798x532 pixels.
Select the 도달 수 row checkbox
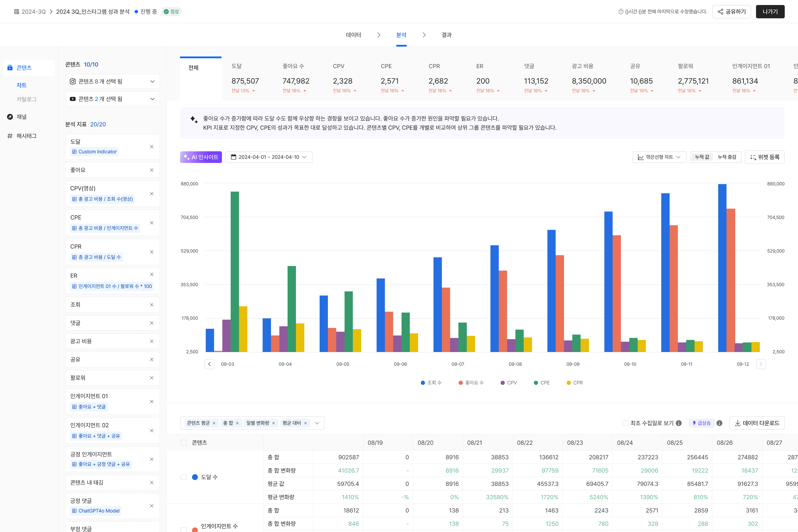coord(184,477)
